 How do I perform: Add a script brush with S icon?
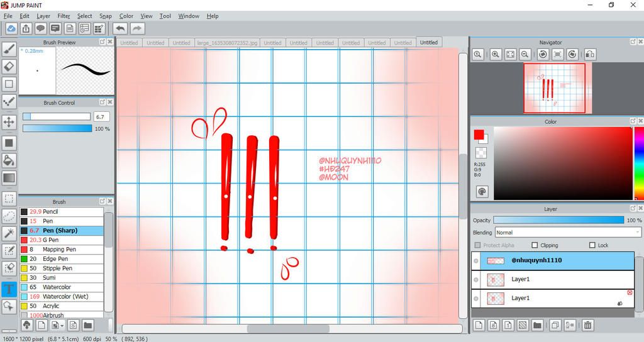[73, 326]
